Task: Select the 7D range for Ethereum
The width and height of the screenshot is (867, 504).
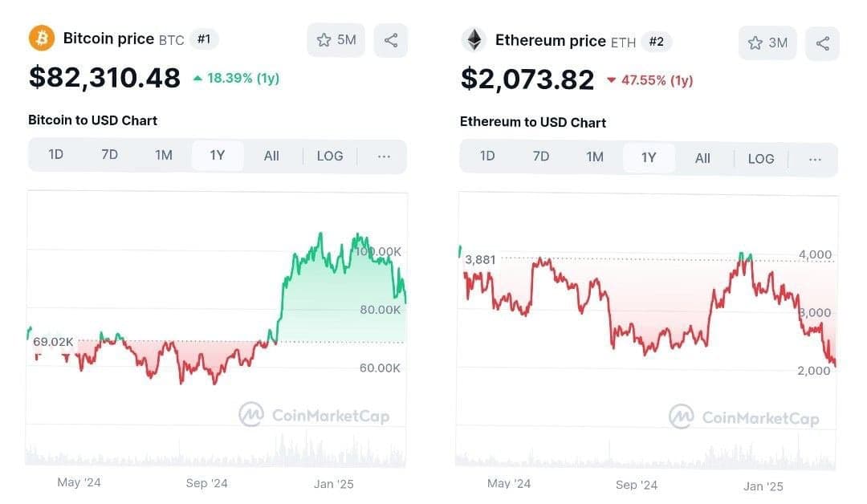Action: coord(541,157)
